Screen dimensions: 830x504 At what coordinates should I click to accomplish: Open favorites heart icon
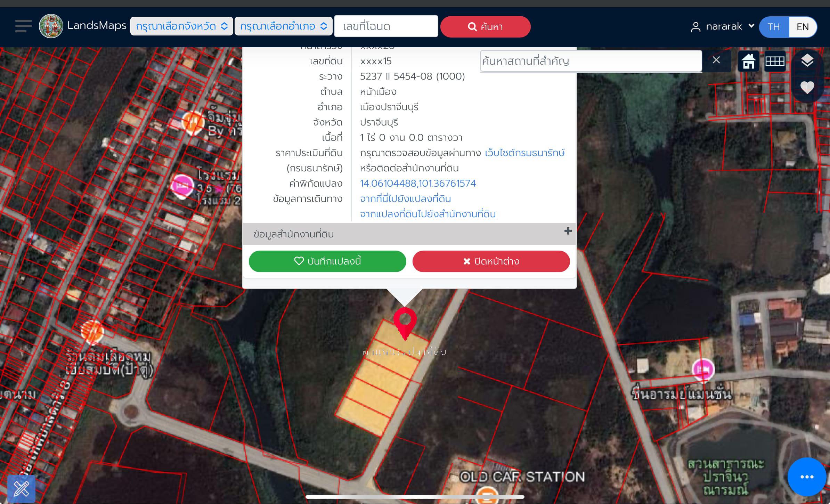pyautogui.click(x=807, y=87)
